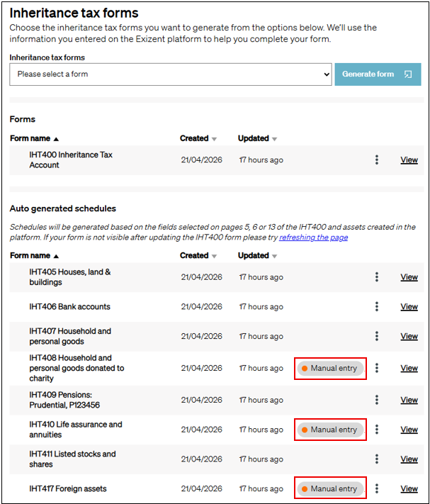Open options menu for IHT407 Household goods
430x504 pixels.
click(x=377, y=337)
